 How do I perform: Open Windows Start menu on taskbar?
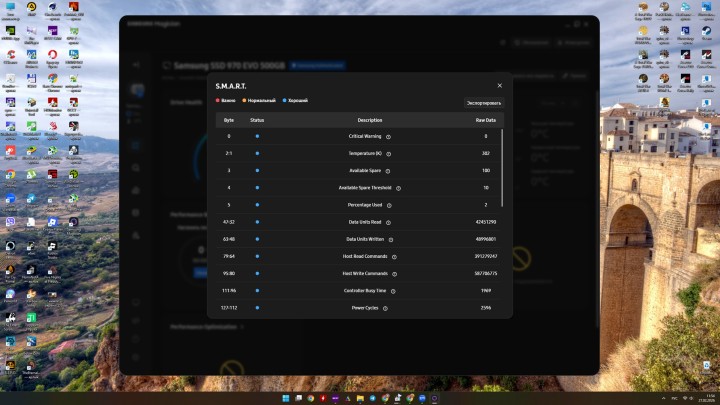pyautogui.click(x=286, y=398)
